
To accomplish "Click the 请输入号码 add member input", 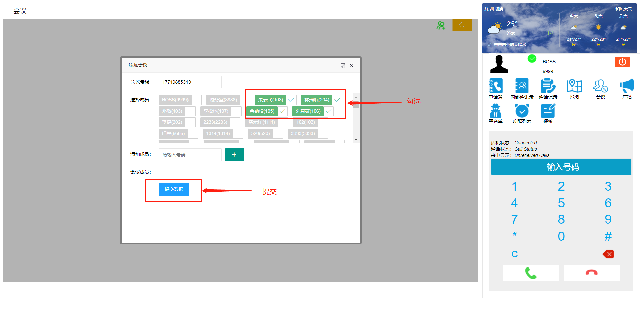I will (190, 155).
